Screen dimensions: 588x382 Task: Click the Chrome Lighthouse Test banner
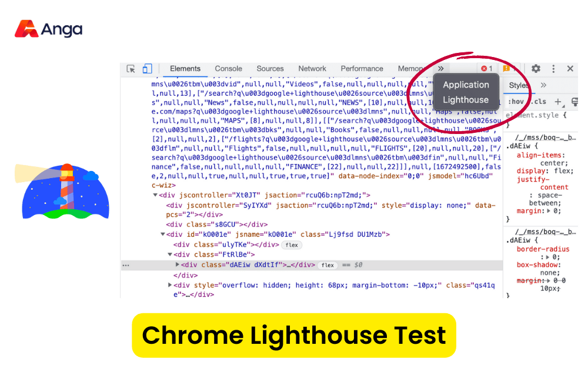click(x=293, y=335)
